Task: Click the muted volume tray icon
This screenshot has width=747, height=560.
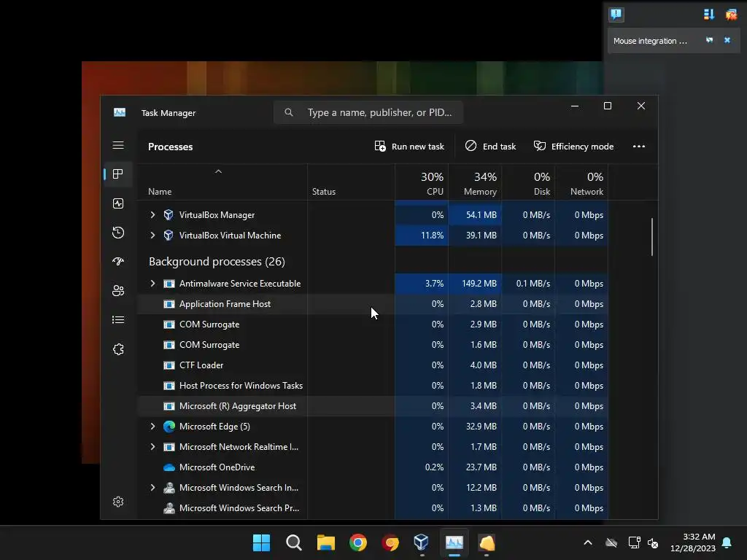Action: [x=653, y=542]
